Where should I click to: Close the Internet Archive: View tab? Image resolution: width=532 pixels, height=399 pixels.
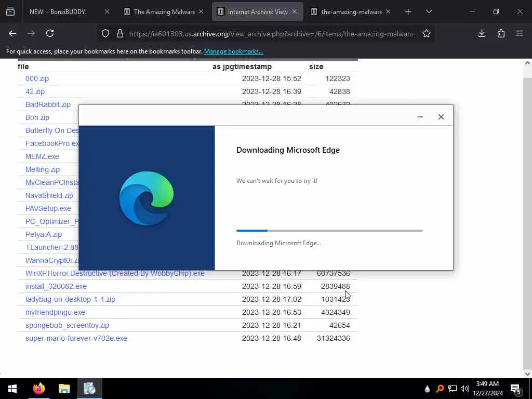tap(295, 11)
